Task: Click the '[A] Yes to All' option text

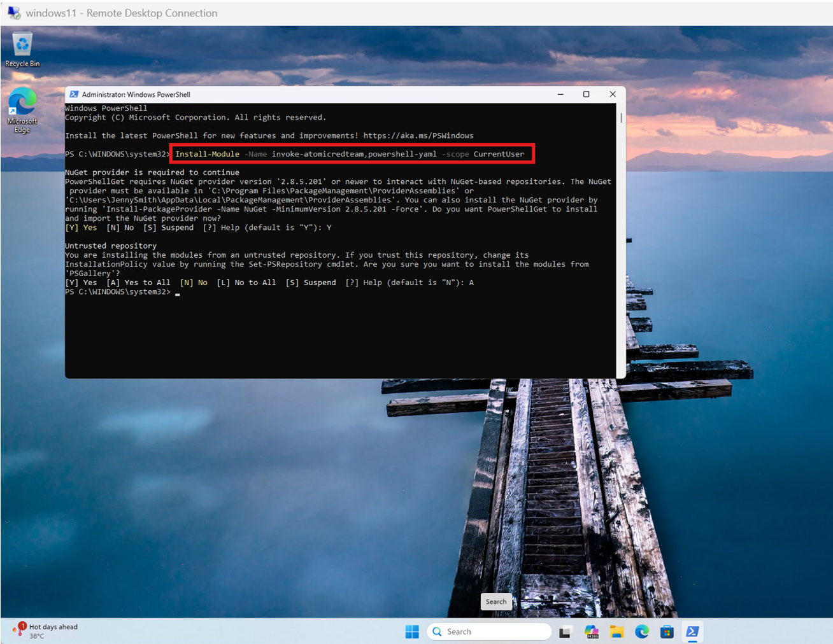Action: [x=138, y=283]
